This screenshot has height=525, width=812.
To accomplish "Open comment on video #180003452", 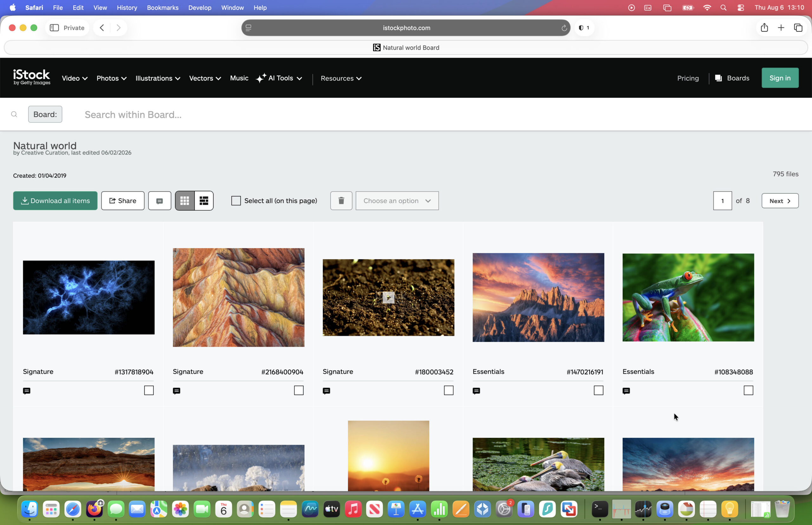I will pos(327,391).
